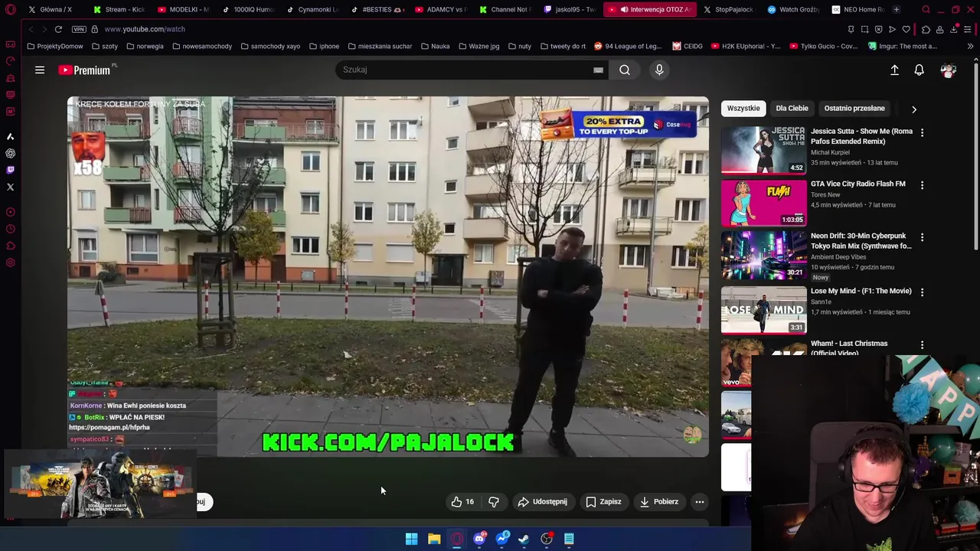Open options for Lose My Mind video
The height and width of the screenshot is (551, 980).
(x=922, y=292)
